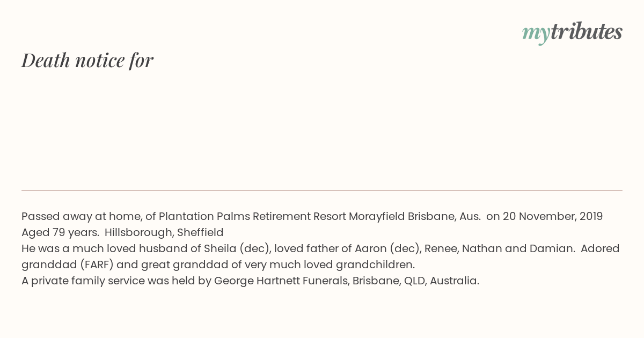Screen dimensions: 644x338
Task: Click the 'Plantation Palms Retirement Resort' text
Action: tap(252, 216)
